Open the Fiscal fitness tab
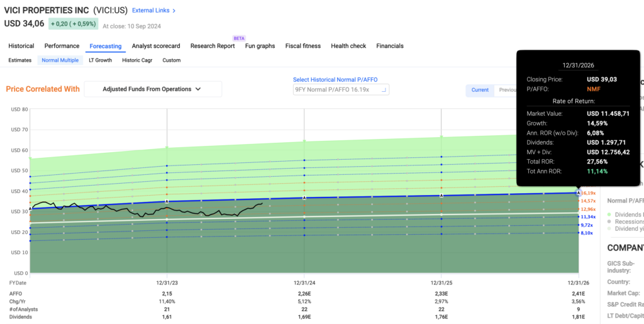 (x=303, y=46)
